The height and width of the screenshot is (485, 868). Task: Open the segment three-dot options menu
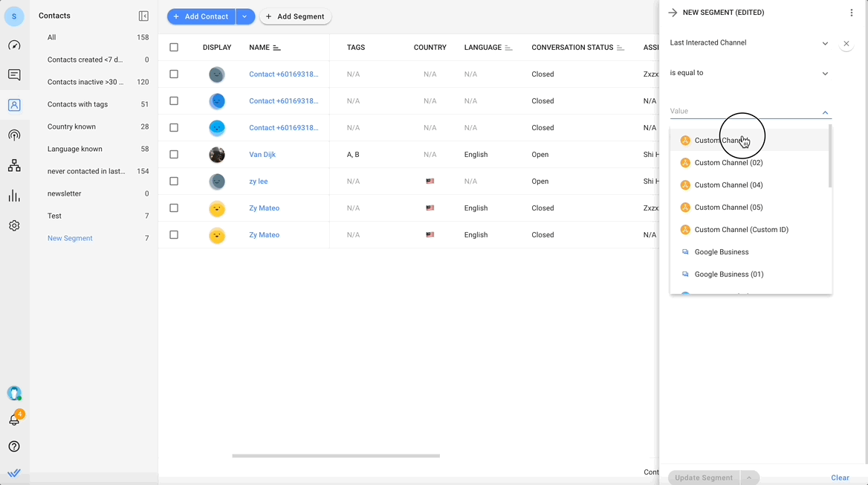tap(851, 13)
